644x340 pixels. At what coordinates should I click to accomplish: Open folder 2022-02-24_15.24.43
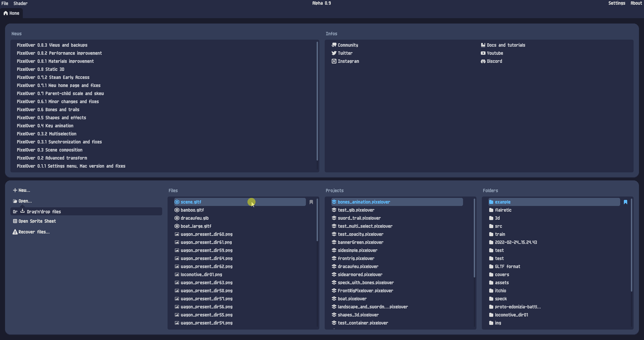[515, 242]
